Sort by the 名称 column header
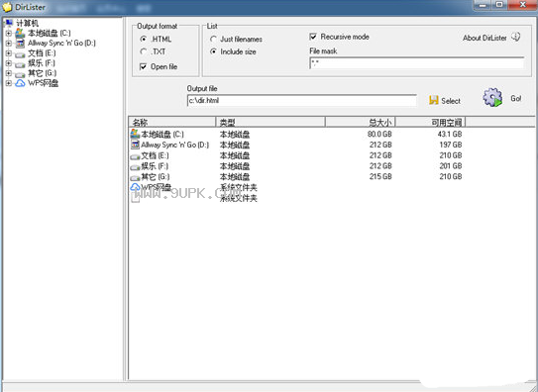Screen dimensions: 538x392 click(171, 122)
